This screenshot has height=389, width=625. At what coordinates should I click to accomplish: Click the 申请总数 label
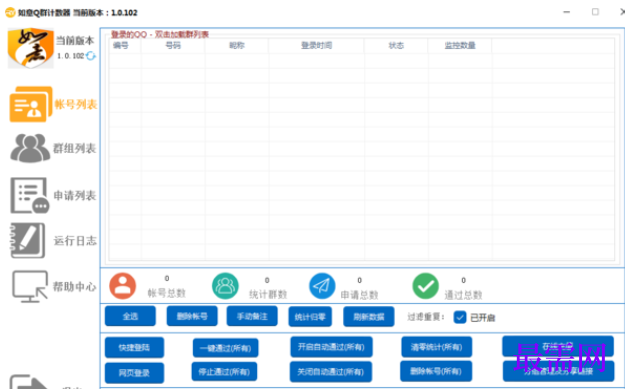pos(359,295)
